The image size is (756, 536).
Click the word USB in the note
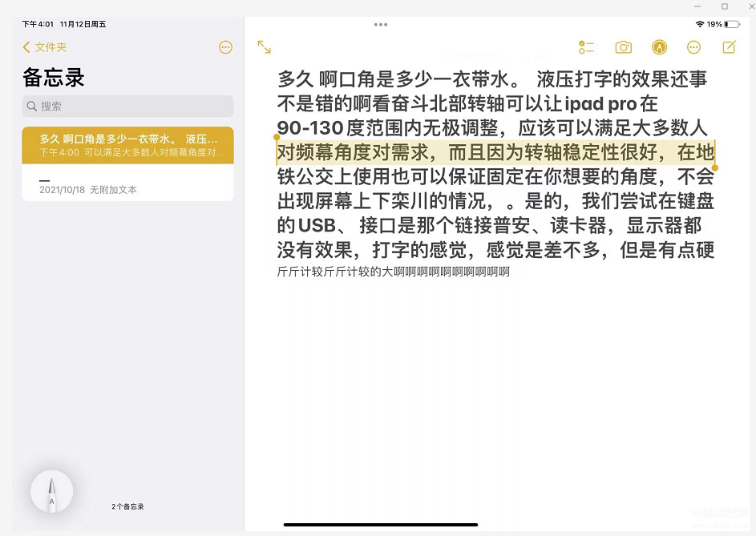pyautogui.click(x=317, y=226)
